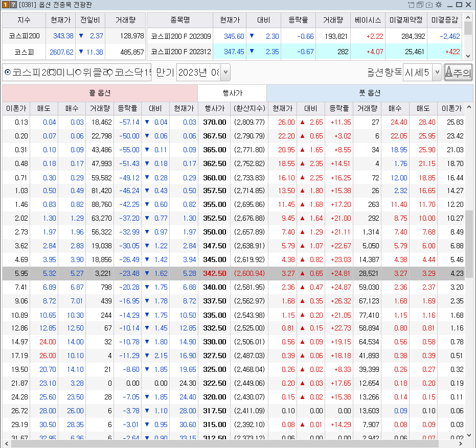Select the 풋 옵션 header tab

370,93
